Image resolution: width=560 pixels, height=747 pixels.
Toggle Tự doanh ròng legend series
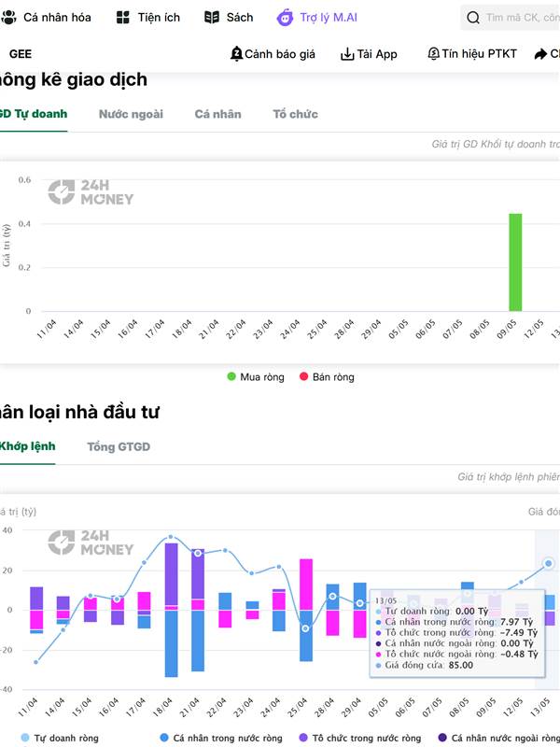[x=60, y=738]
